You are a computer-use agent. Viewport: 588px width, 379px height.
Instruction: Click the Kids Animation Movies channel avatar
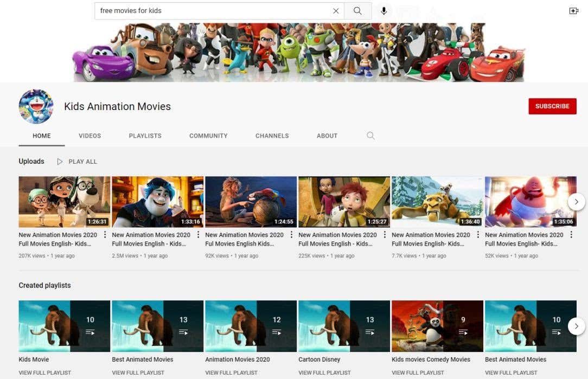36,107
